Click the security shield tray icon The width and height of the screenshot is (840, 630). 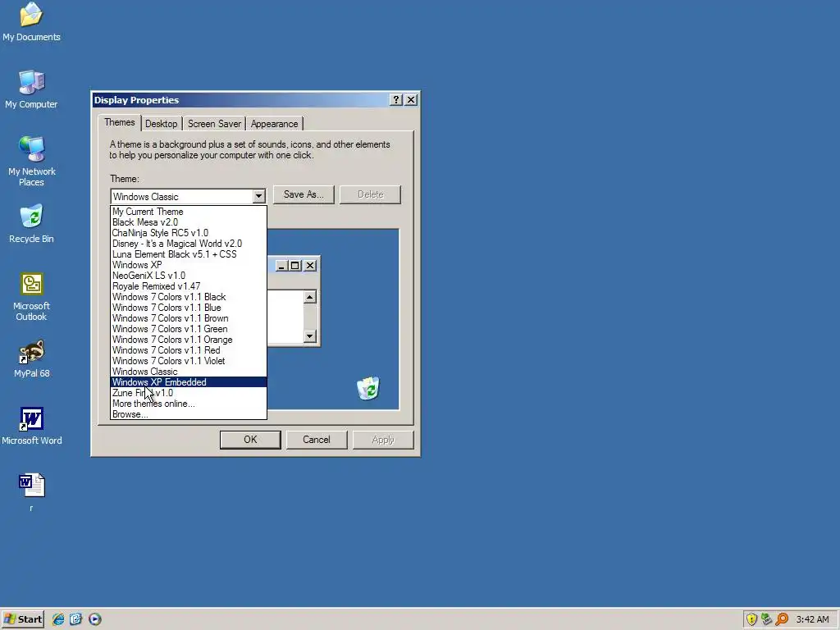pyautogui.click(x=751, y=619)
